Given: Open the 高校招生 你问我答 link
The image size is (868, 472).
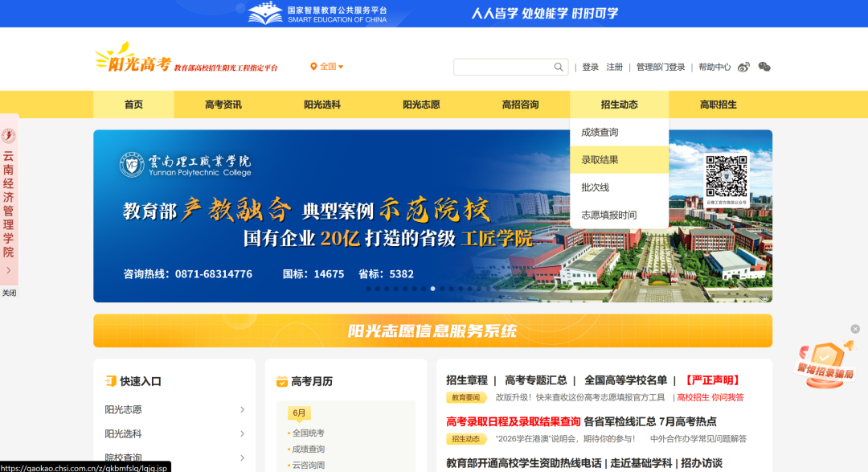Looking at the screenshot, I should tap(710, 397).
